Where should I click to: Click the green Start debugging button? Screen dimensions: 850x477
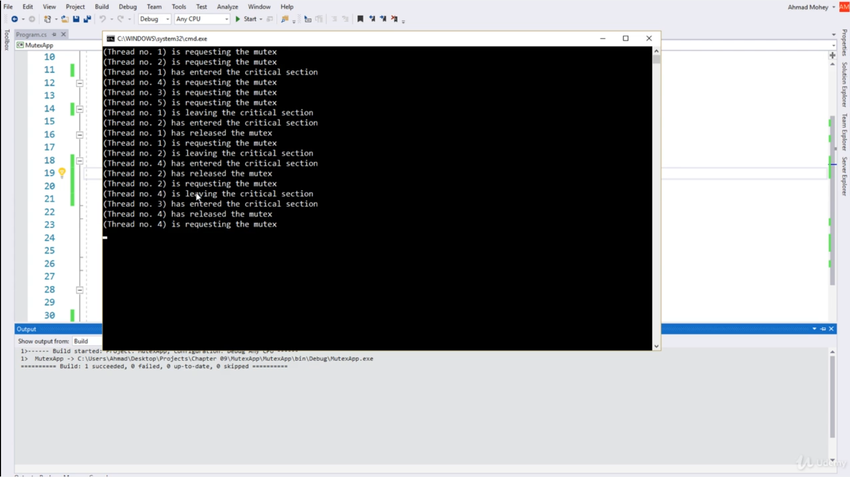pos(246,19)
